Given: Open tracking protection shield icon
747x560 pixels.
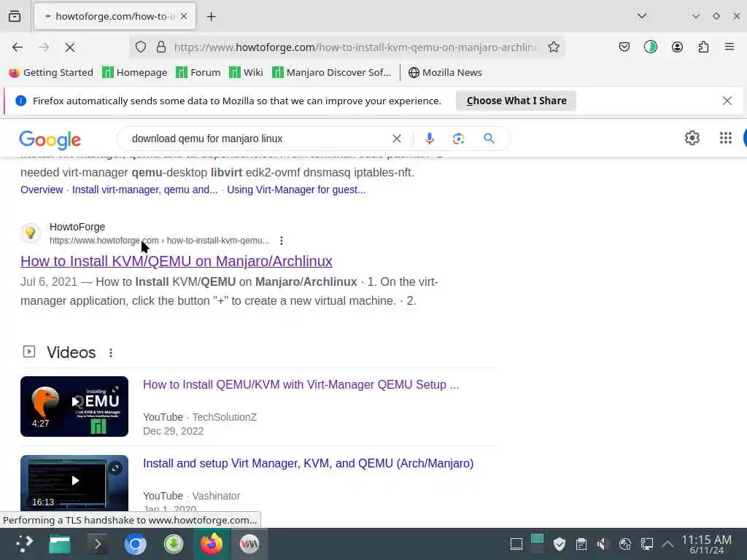Looking at the screenshot, I should click(141, 47).
